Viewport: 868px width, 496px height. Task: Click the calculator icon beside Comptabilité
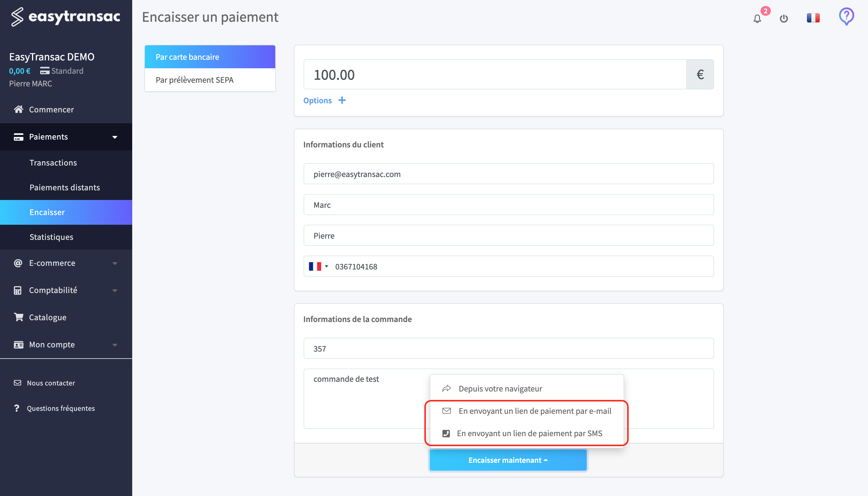[18, 290]
